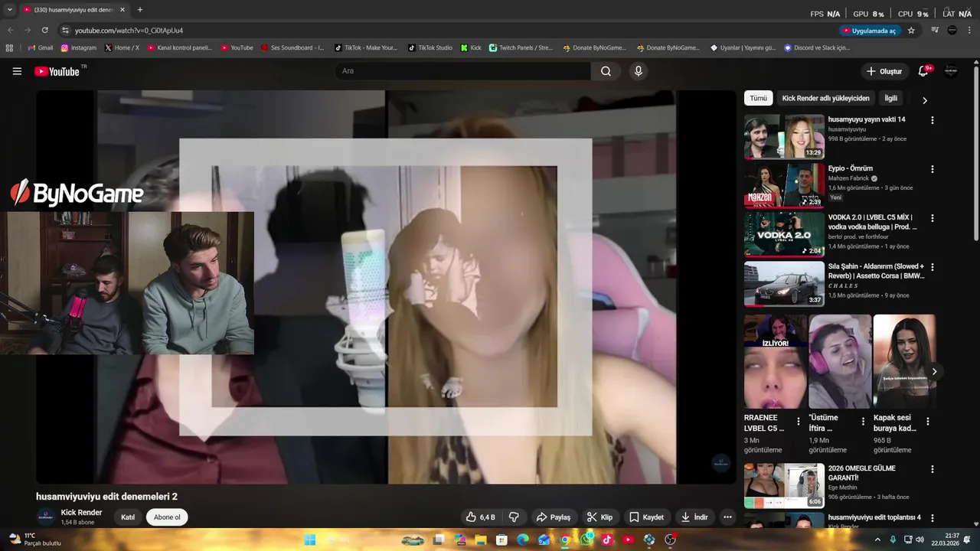This screenshot has height=551, width=980.
Task: Select the Kick Render adlı yükleyiciden chip
Action: click(x=825, y=99)
